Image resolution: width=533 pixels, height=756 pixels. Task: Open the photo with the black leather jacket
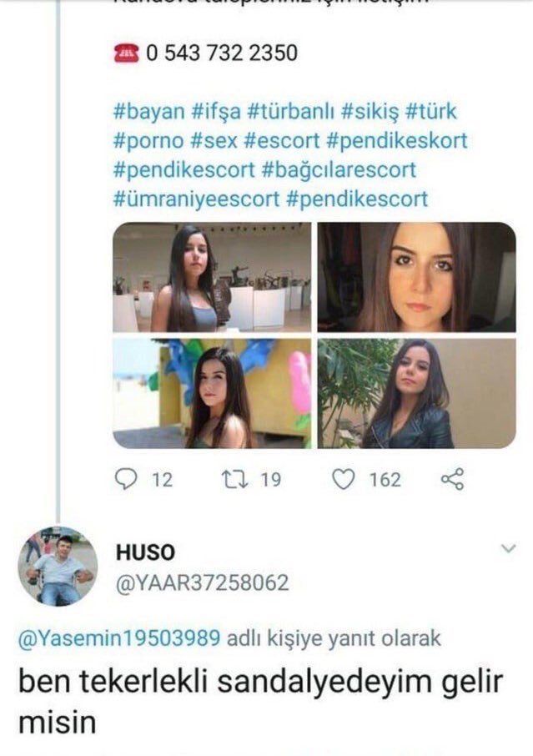click(x=416, y=393)
